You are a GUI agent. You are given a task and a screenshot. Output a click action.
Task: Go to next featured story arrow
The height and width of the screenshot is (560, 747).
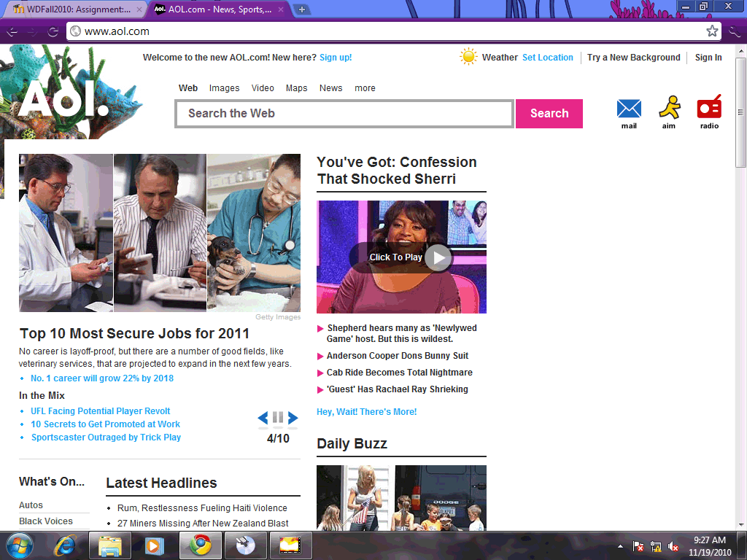coord(293,418)
